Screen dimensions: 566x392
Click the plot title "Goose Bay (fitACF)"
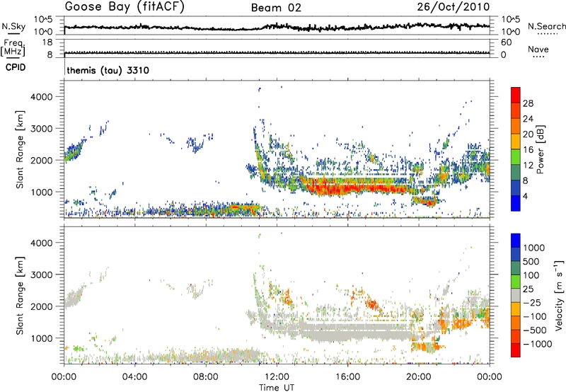tap(125, 7)
